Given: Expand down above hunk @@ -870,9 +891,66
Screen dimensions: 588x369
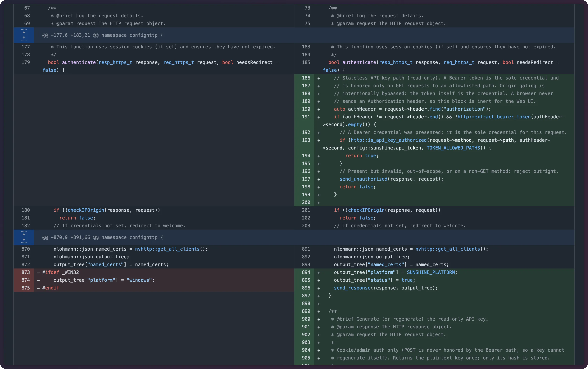Looking at the screenshot, I should 24,233.
